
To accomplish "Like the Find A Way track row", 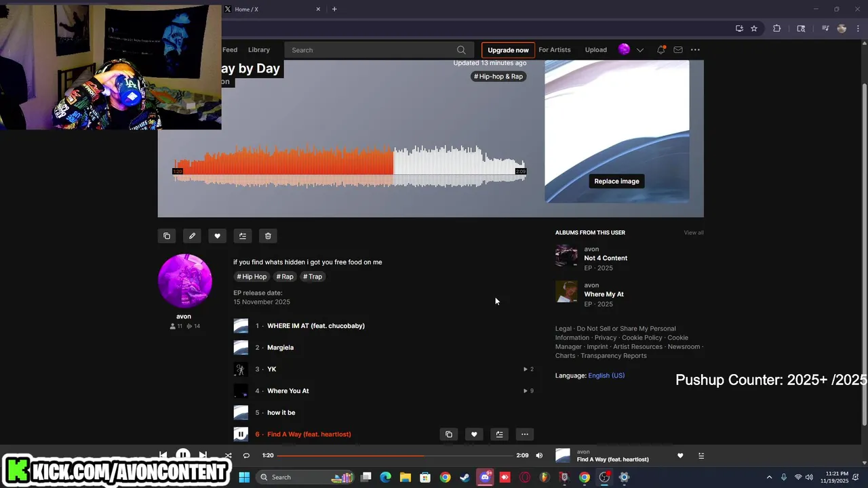I will [474, 434].
